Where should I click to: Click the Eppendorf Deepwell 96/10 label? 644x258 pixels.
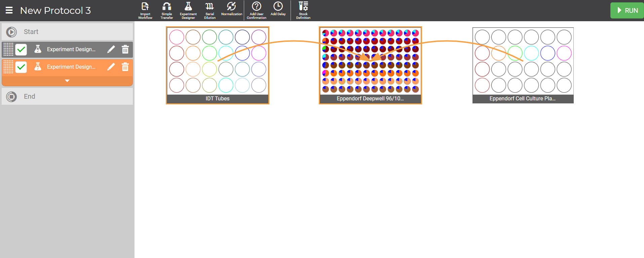370,99
